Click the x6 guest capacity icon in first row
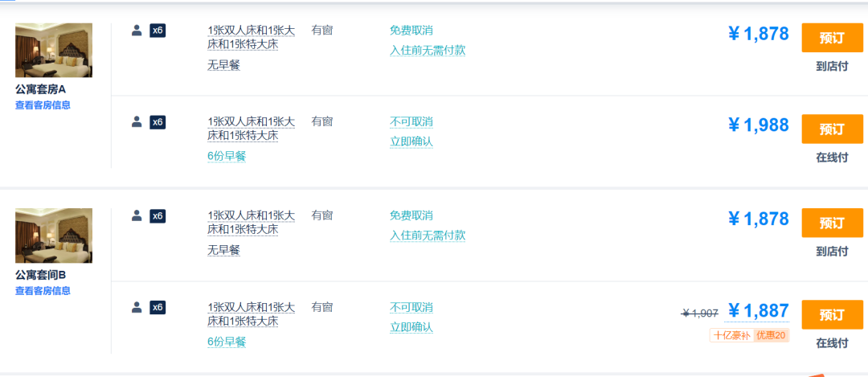Image resolution: width=868 pixels, height=377 pixels. (x=158, y=31)
